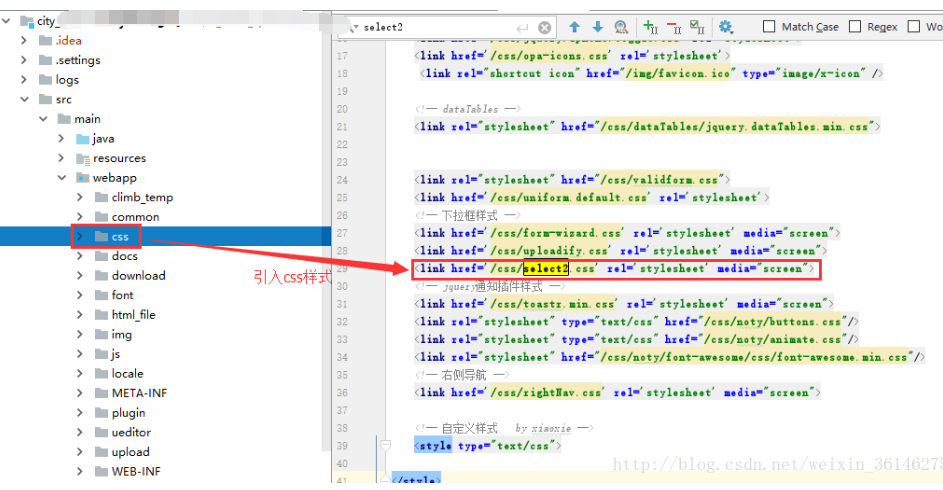Screen dimensions: 943x490
Task: Click the fold marker beside the style tag
Action: coord(384,445)
